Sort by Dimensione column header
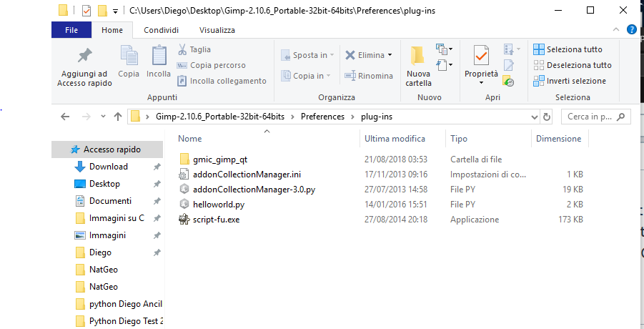Image resolution: width=644 pixels, height=329 pixels. pos(560,139)
